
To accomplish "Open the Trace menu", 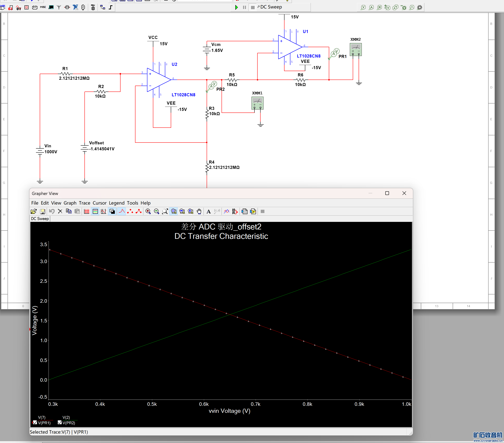I will (x=84, y=203).
